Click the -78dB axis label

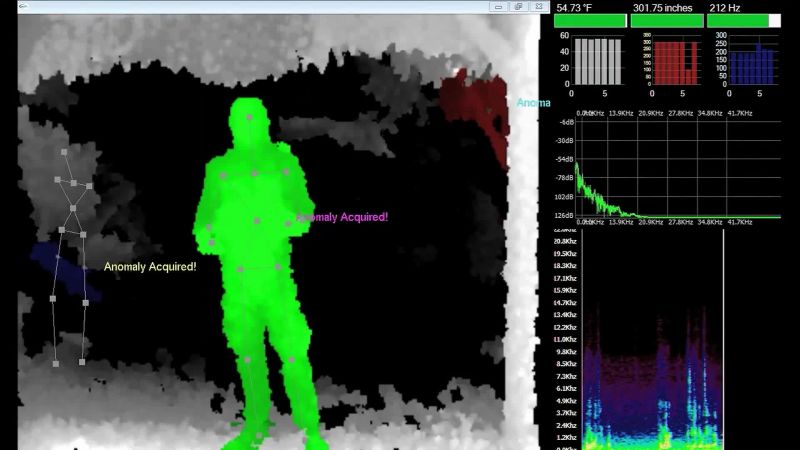pyautogui.click(x=566, y=178)
